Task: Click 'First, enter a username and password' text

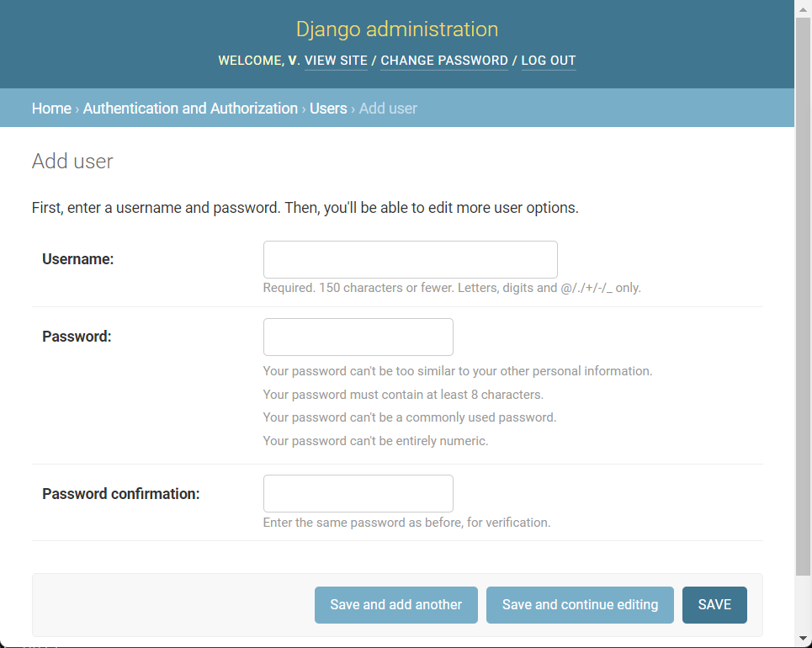Action: click(x=305, y=208)
